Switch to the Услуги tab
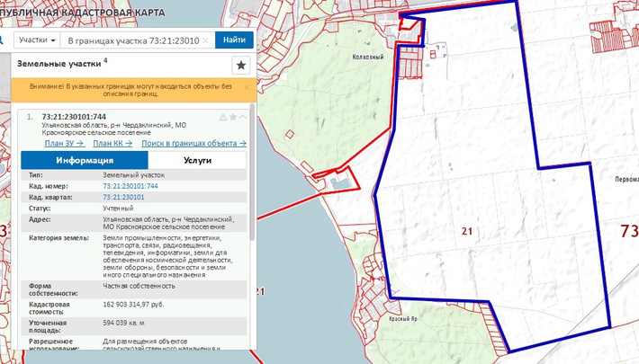Viewport: 639px width, 364px height. (x=196, y=160)
